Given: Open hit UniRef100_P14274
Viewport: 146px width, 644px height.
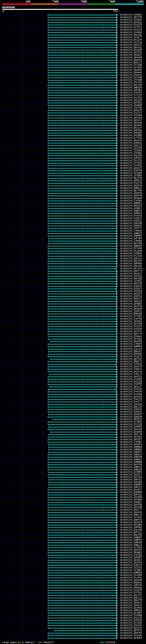Looking at the screenshot, I should click(131, 30).
